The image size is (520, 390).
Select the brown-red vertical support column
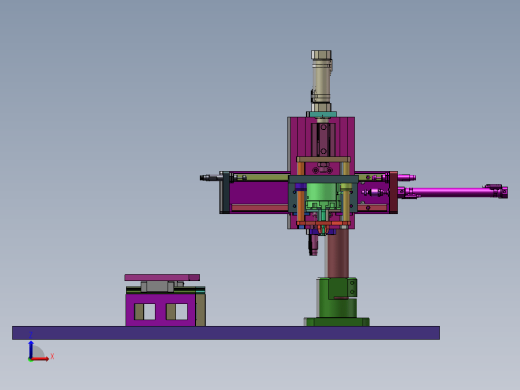(338, 253)
